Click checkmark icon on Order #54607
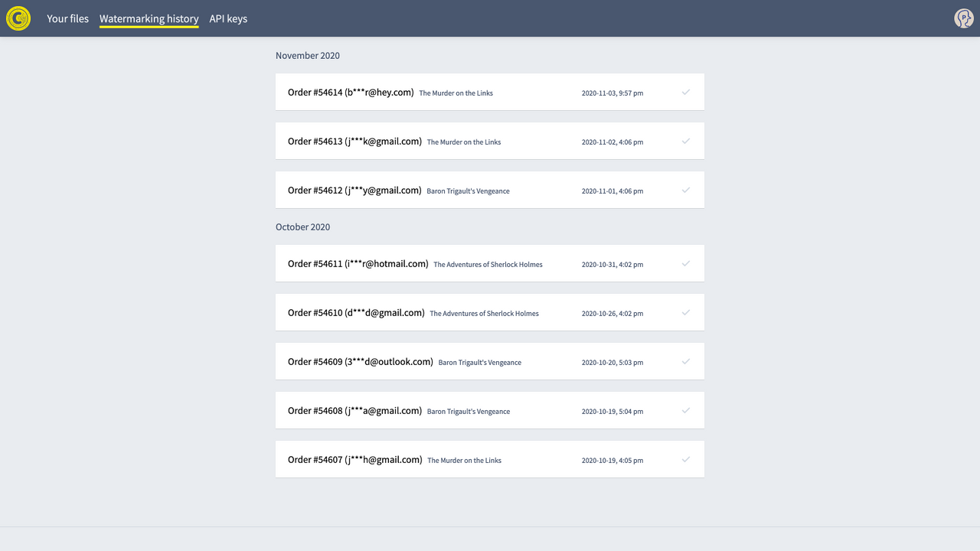 [x=686, y=458]
